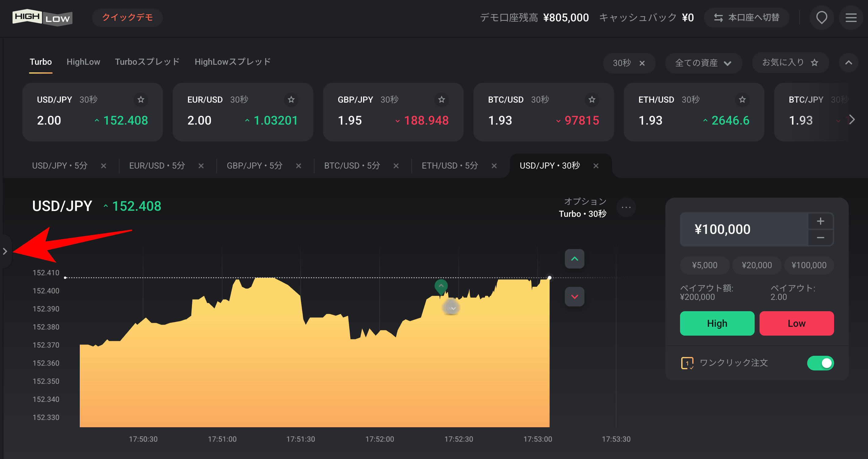Click the ¥100,000 amount input field
Viewport: 868px width, 459px height.
[744, 229]
